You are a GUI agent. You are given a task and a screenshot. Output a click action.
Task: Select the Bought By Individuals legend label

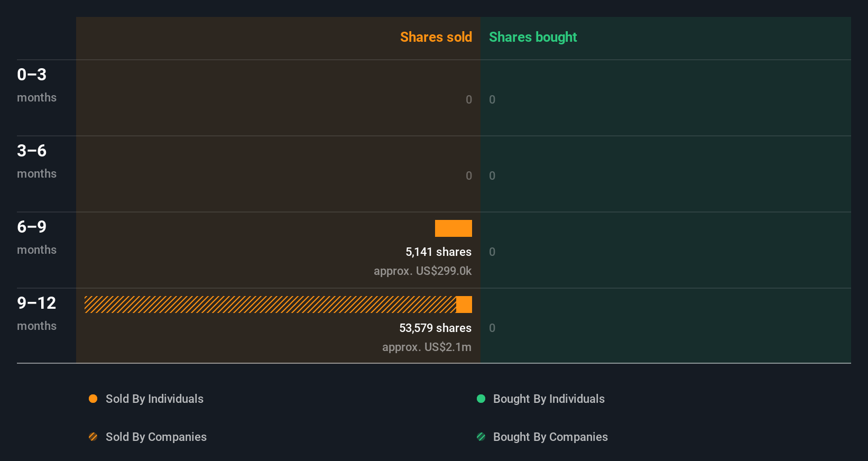pos(549,399)
